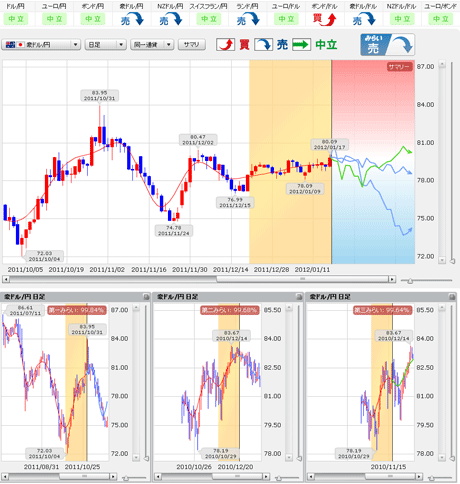The image size is (460, 484).
Task: Click the みらい 売 forecast badge icon
Action: coord(387,44)
